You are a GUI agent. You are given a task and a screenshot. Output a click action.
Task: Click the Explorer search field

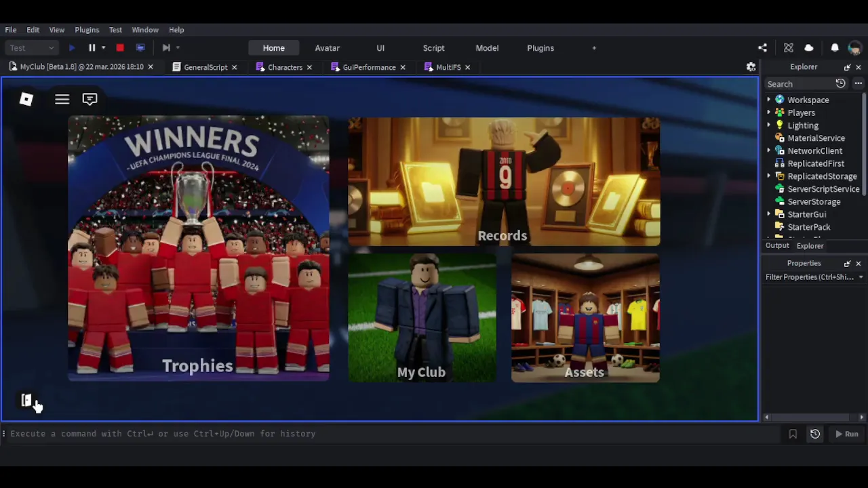(799, 84)
